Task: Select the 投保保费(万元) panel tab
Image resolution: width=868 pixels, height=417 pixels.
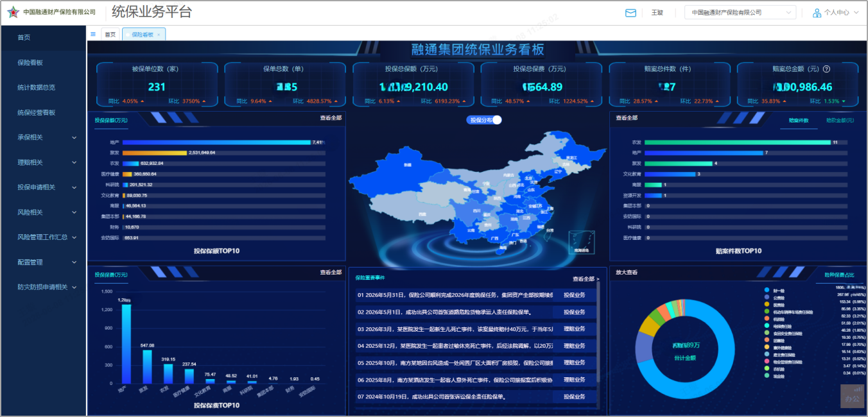Action: [x=111, y=275]
